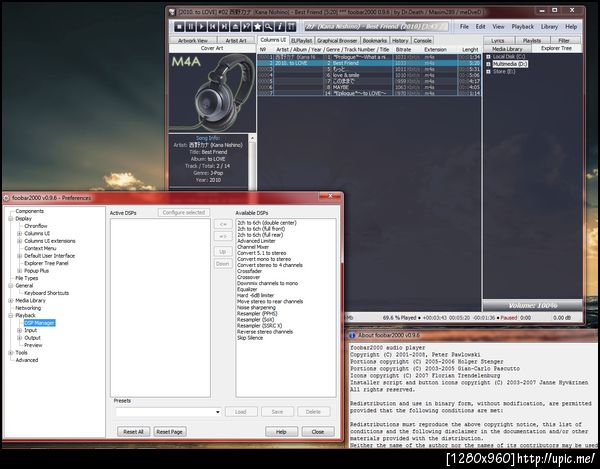Viewport: 600px width, 469px height.
Task: Switch to the Lyrics tab
Action: coord(497,41)
